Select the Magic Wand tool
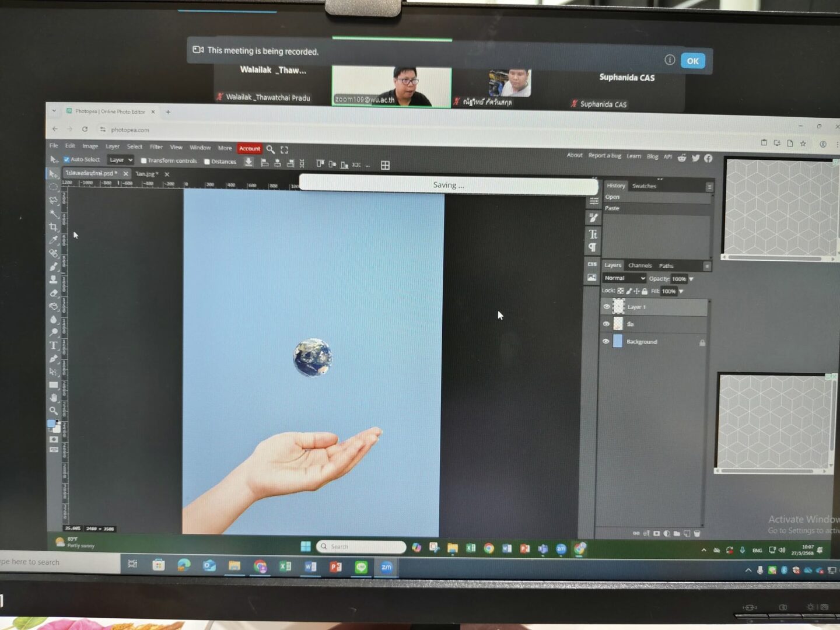The width and height of the screenshot is (840, 630). [54, 213]
